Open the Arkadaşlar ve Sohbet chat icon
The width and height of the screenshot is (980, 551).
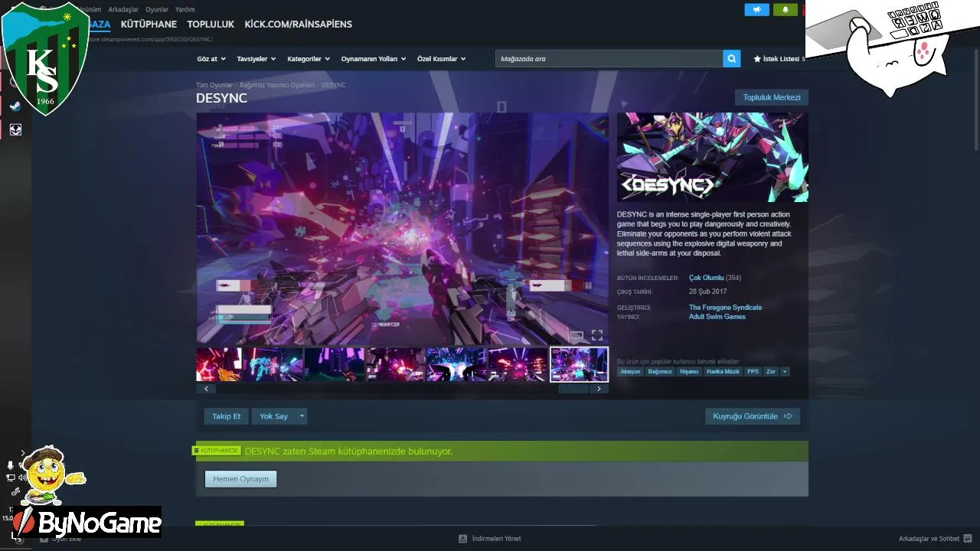pyautogui.click(x=968, y=539)
